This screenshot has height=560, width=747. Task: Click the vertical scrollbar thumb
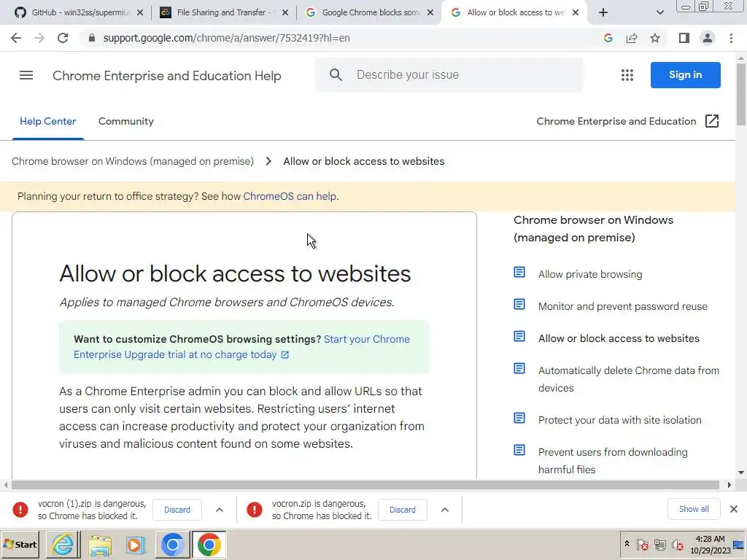(741, 94)
